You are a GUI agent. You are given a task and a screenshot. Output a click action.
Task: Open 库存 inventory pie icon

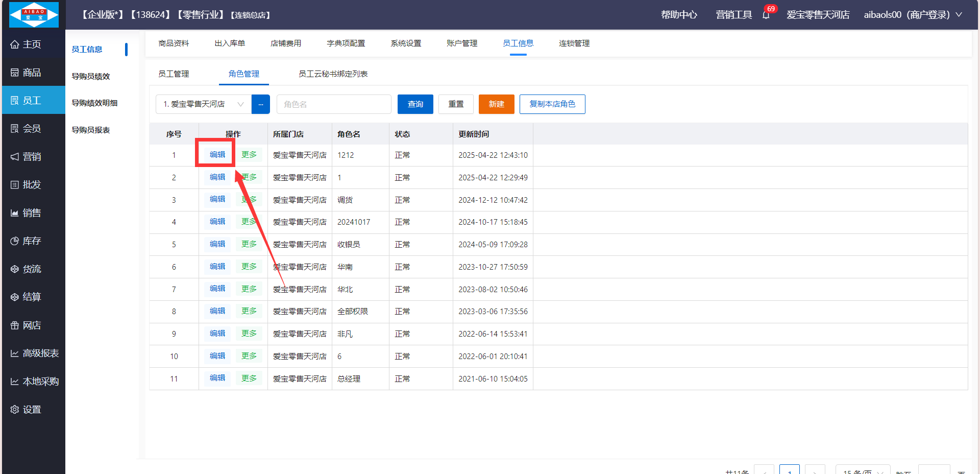(x=15, y=241)
